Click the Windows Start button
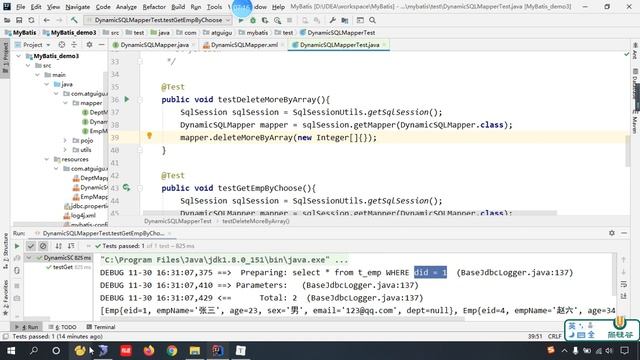640x360 pixels. [x=11, y=351]
